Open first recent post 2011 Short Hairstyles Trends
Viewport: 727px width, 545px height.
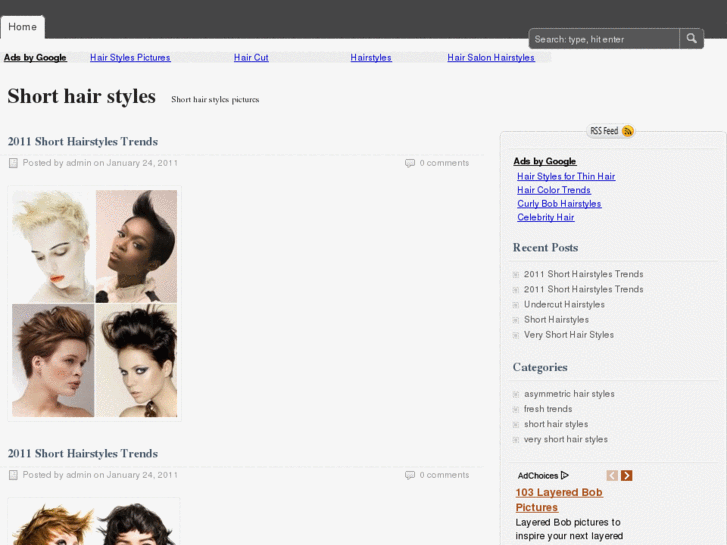pyautogui.click(x=583, y=274)
